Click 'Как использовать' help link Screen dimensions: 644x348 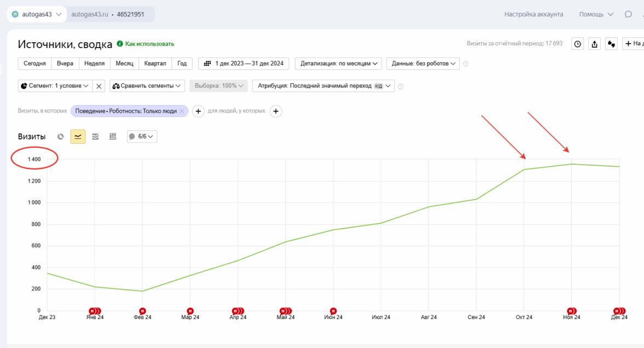pos(149,44)
